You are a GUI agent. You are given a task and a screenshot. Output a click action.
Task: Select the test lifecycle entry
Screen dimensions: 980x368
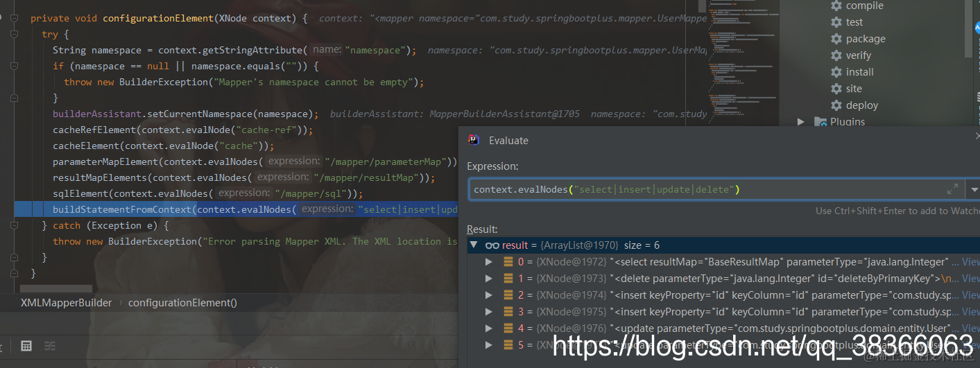click(x=854, y=22)
